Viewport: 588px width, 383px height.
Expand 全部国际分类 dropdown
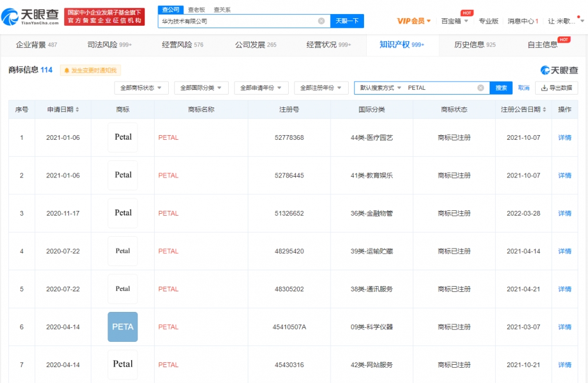point(201,88)
